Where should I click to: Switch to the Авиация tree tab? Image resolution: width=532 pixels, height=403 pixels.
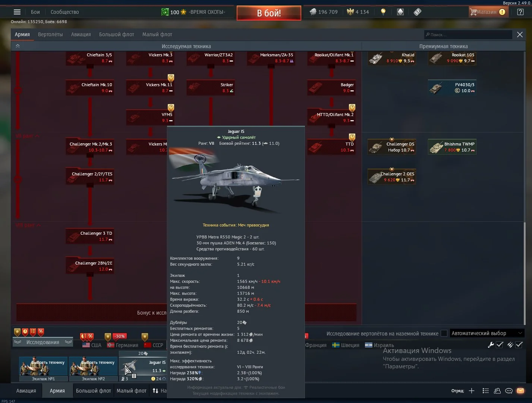pos(81,34)
